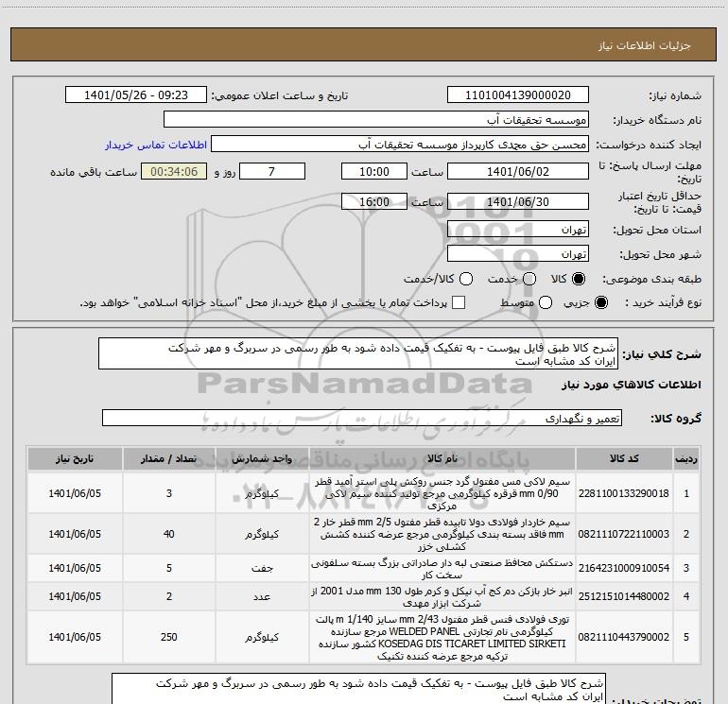728x704 pixels.
Task: Select the کالا radio button
Action: (x=579, y=279)
